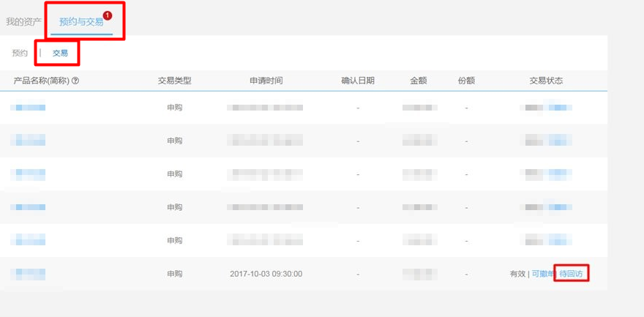Viewport: 644px width, 317px height.
Task: Click the 产品名称(简称) column header
Action: [42, 81]
